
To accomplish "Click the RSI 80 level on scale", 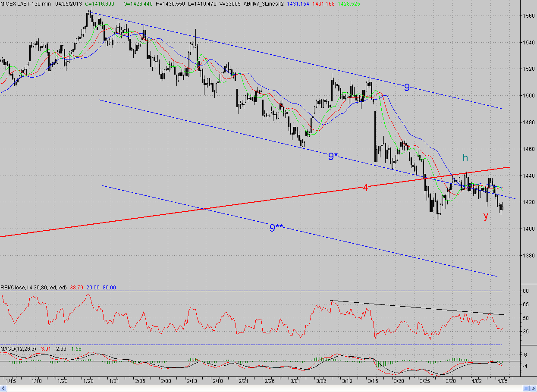I will coord(526,291).
